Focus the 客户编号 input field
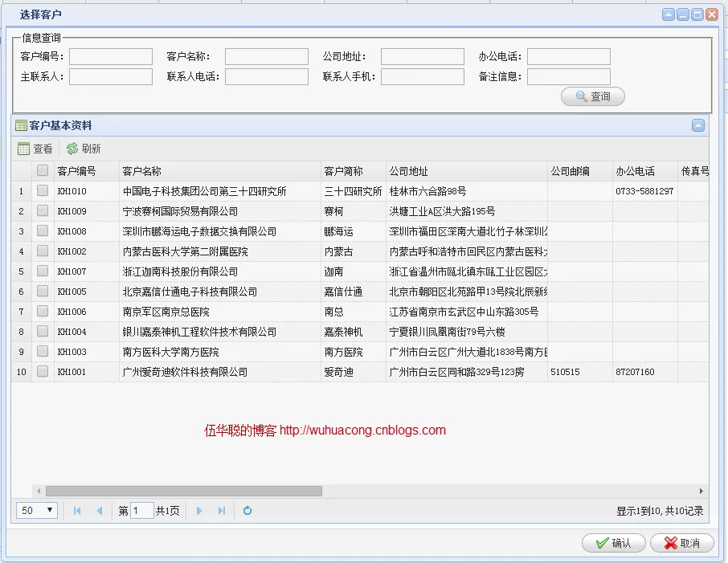The width and height of the screenshot is (728, 563). pos(111,57)
